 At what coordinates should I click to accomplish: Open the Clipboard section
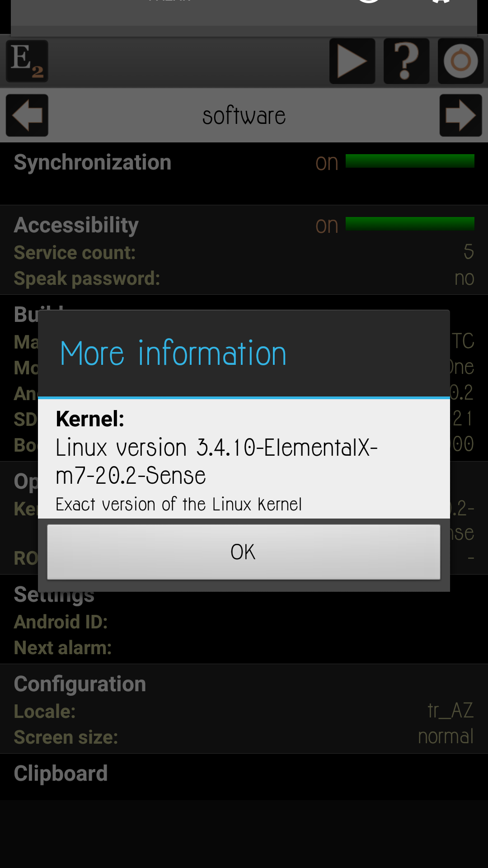coord(61,774)
